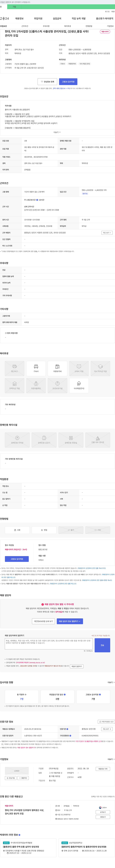The image size is (115, 868).
Task: Select the 전형방법 section tab
Action: coord(89,26)
